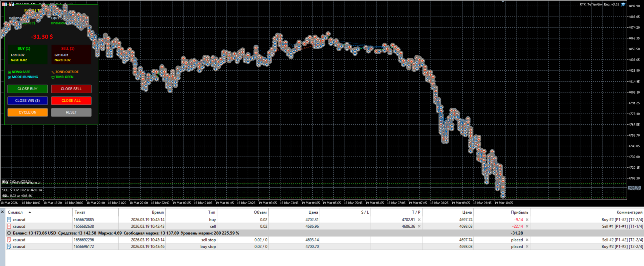Click sell stop icon for ticket 1656692296
Viewport: 644px width, 266px height.
[9, 240]
